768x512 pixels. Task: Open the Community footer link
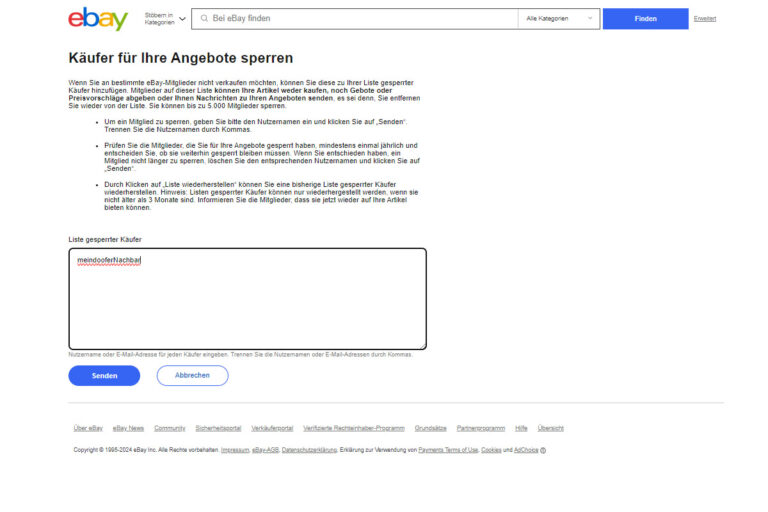point(169,428)
